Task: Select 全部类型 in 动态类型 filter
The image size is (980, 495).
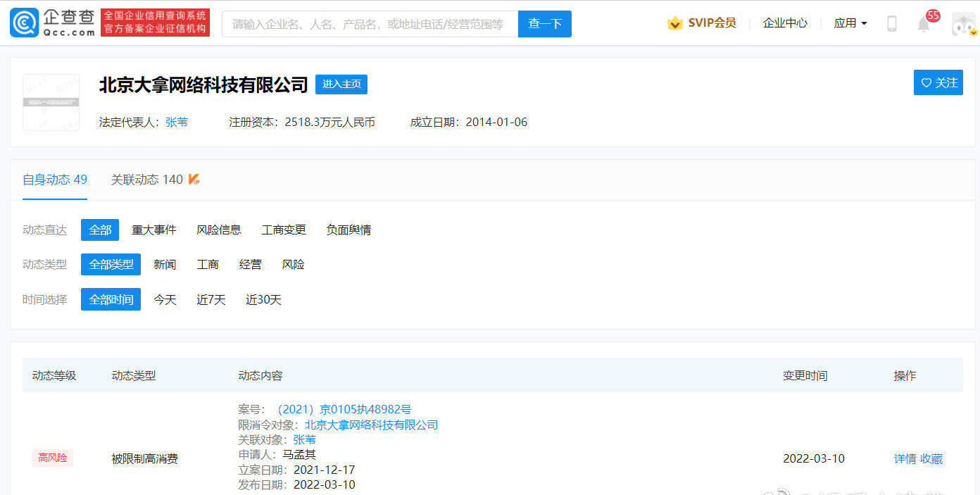Action: tap(111, 264)
